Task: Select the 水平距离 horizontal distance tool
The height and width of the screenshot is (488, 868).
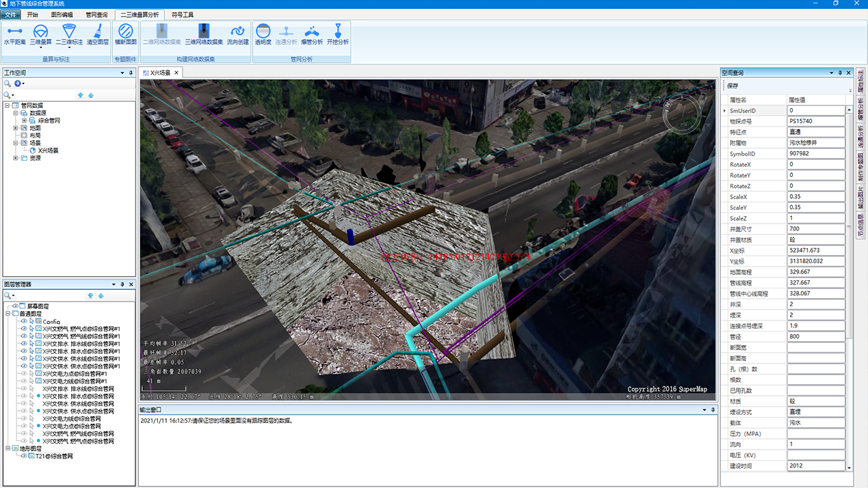Action: pos(14,34)
